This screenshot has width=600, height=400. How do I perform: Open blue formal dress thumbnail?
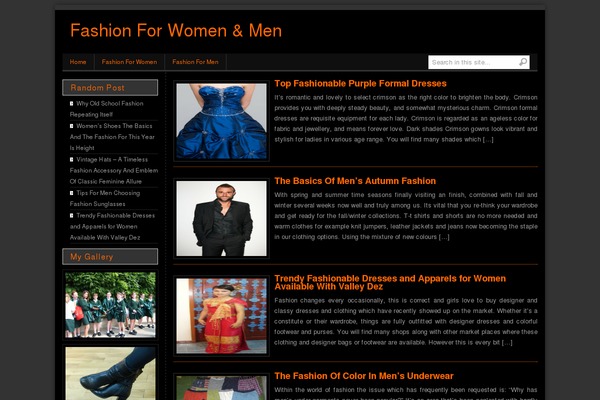[221, 121]
